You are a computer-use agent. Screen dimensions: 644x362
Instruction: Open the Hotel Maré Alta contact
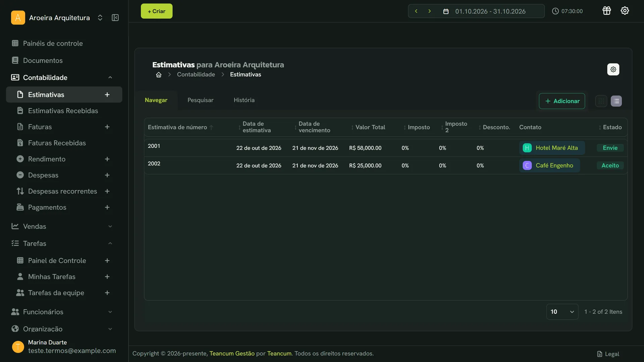[x=552, y=148]
